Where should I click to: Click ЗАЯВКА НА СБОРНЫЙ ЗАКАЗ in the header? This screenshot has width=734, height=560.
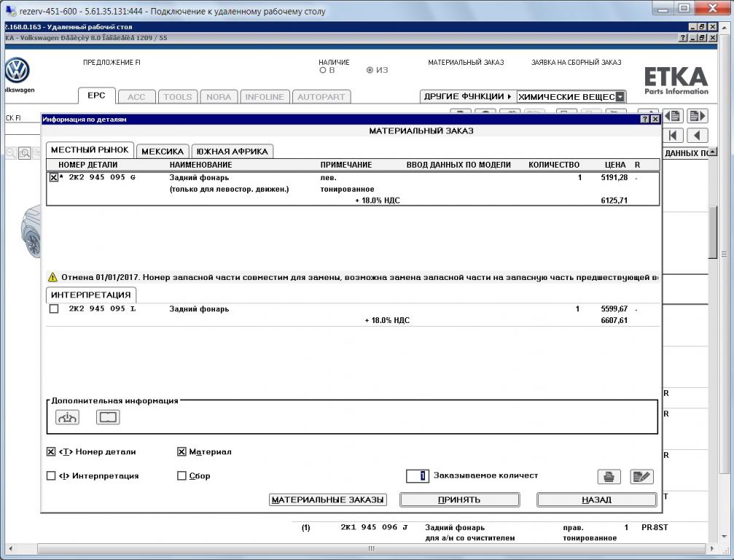tap(577, 62)
